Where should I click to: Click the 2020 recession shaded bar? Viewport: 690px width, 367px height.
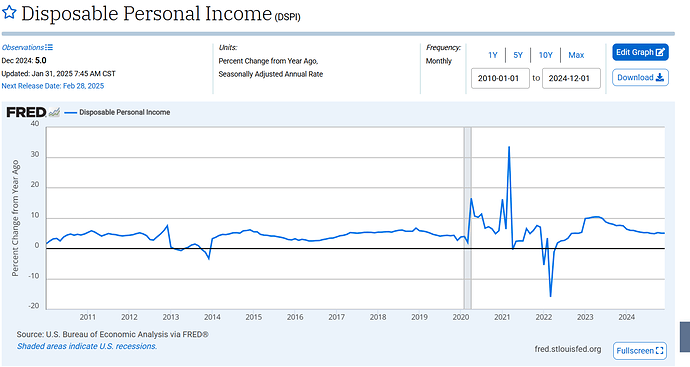pyautogui.click(x=467, y=218)
